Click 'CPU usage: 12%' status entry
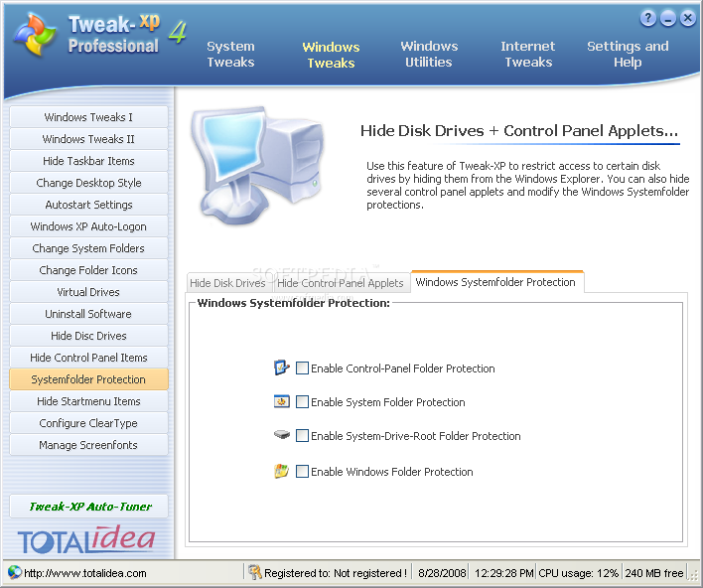 click(578, 573)
